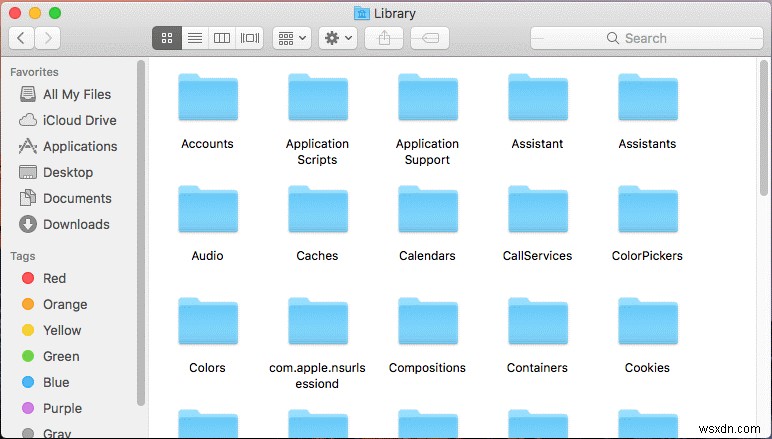Select the Audio folder
The image size is (772, 439).
[x=208, y=210]
